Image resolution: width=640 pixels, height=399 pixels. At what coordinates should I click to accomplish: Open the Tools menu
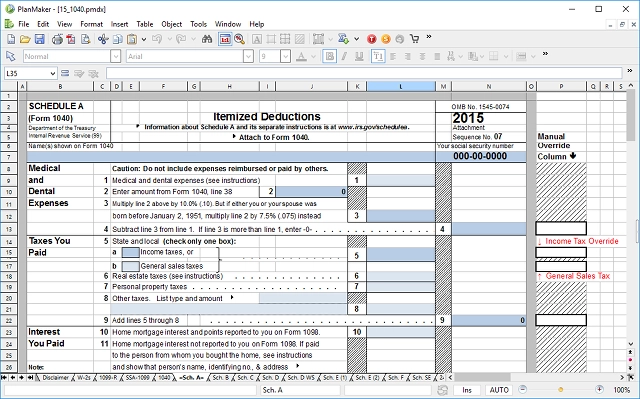(198, 24)
